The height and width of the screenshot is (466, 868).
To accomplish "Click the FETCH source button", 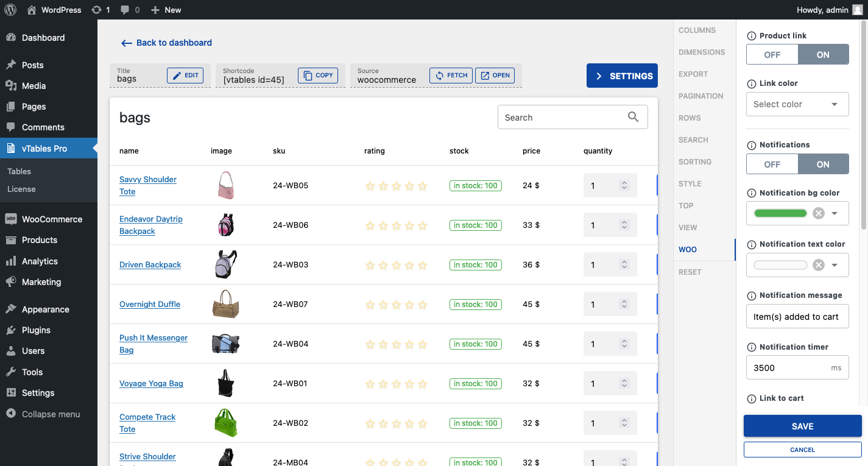I will pos(451,76).
